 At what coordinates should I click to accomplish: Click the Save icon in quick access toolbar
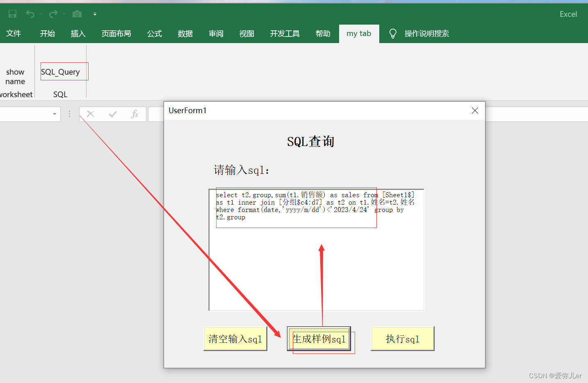pos(13,14)
